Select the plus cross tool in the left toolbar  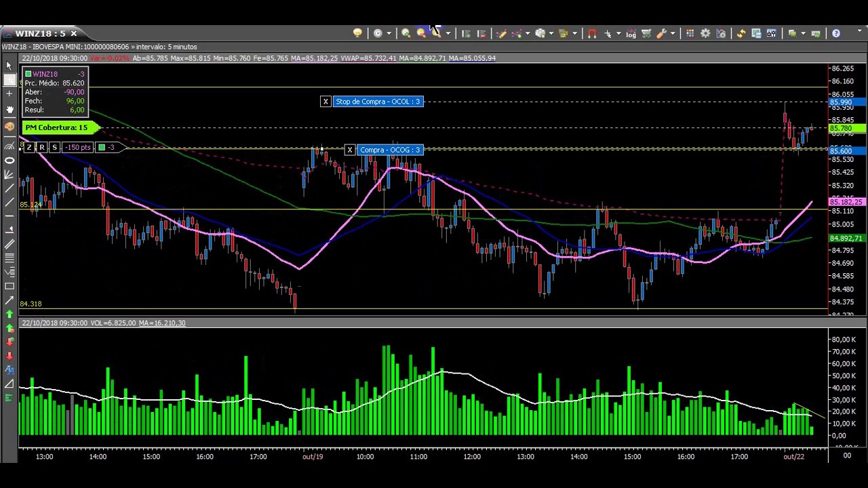[9, 94]
